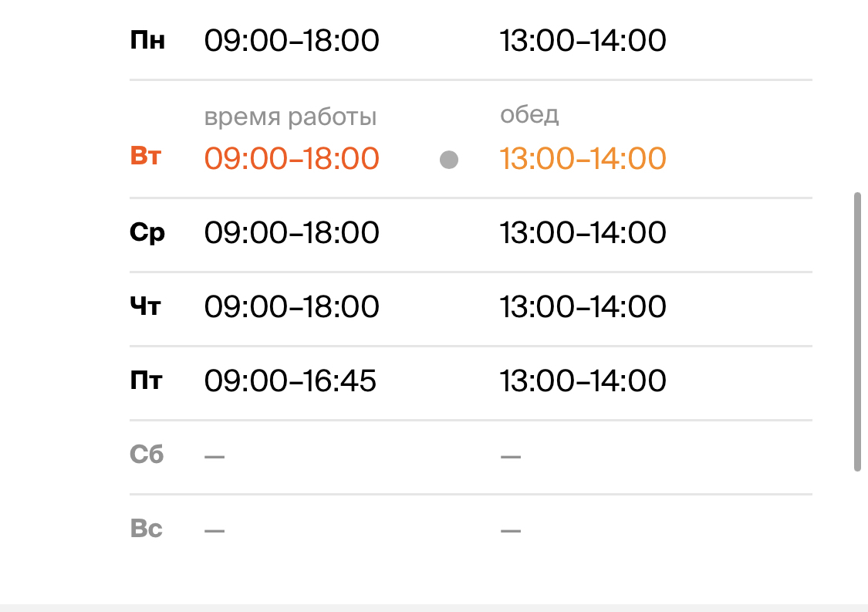Select the Пн day label
Screen dimensions: 868x612
point(147,40)
